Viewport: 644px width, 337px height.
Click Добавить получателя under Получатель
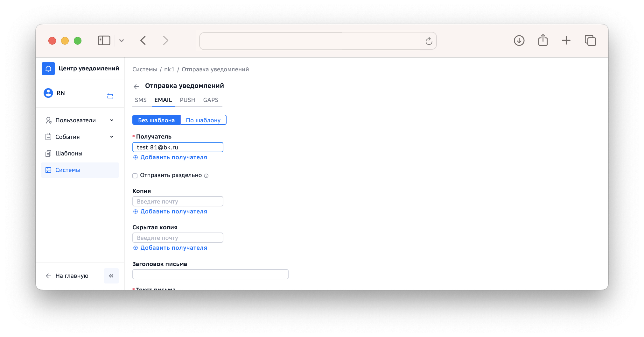tap(174, 157)
